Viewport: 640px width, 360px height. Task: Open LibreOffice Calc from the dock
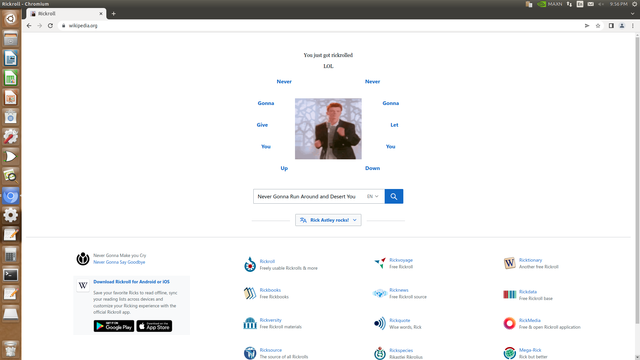11,78
